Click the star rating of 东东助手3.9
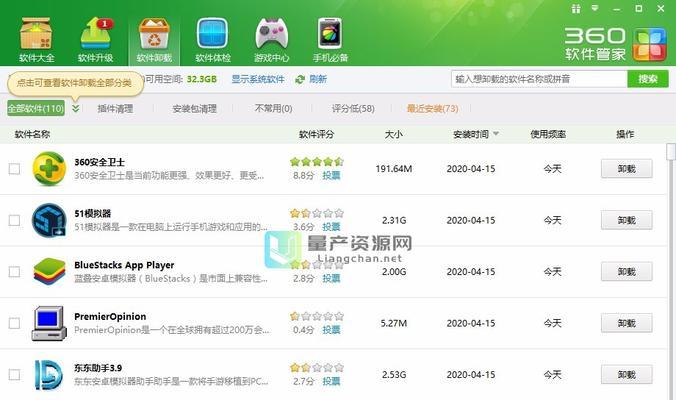The height and width of the screenshot is (400, 676). [x=317, y=368]
